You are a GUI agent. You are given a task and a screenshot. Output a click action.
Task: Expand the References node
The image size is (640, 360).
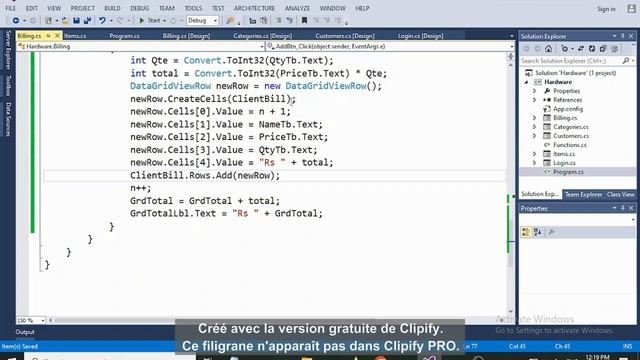[535, 100]
